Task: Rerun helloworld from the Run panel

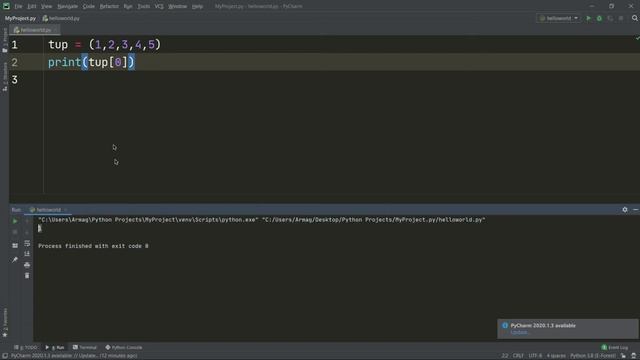Action: (x=15, y=221)
